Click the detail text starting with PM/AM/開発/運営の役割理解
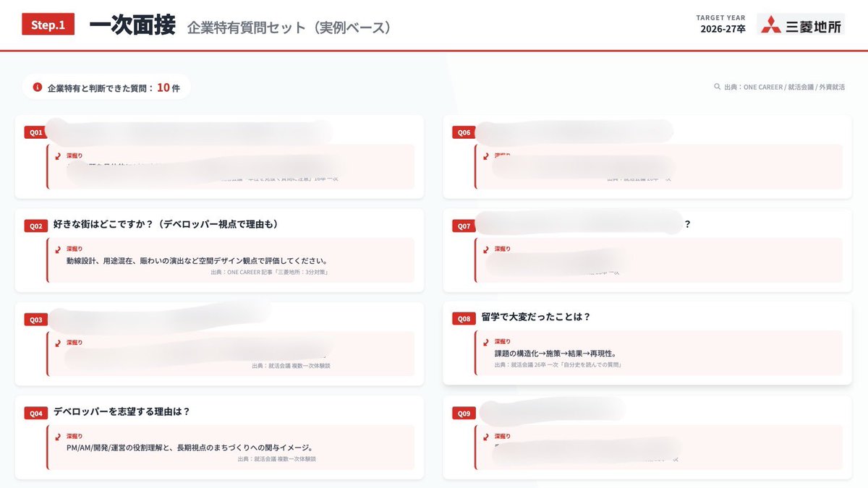Image resolution: width=868 pixels, height=488 pixels. tap(190, 448)
